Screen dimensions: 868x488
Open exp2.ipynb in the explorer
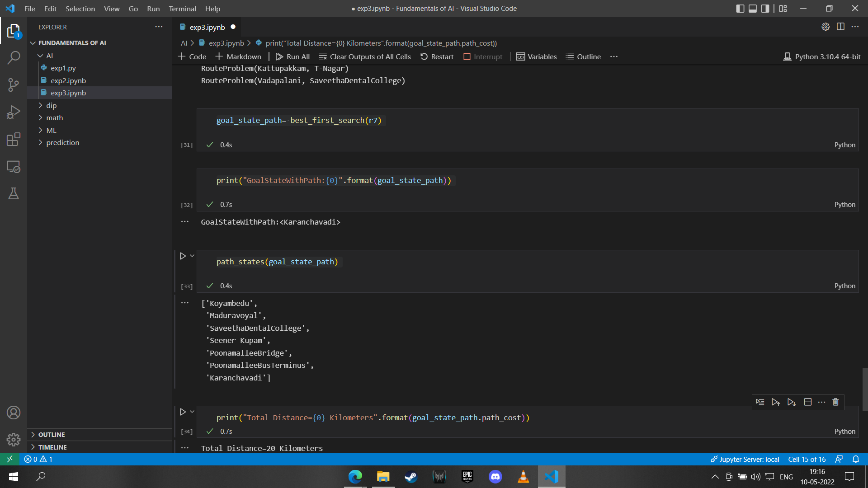point(68,80)
